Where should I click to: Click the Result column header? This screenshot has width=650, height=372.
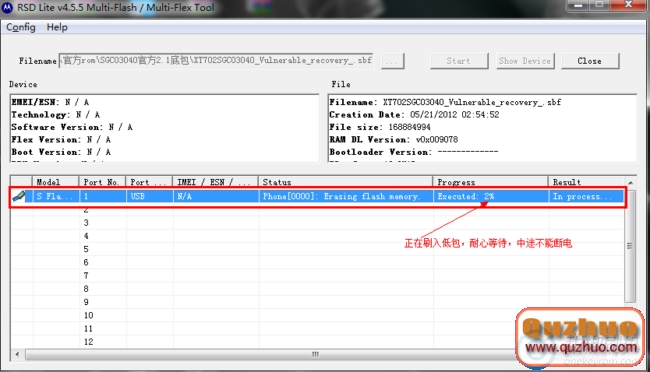[586, 182]
